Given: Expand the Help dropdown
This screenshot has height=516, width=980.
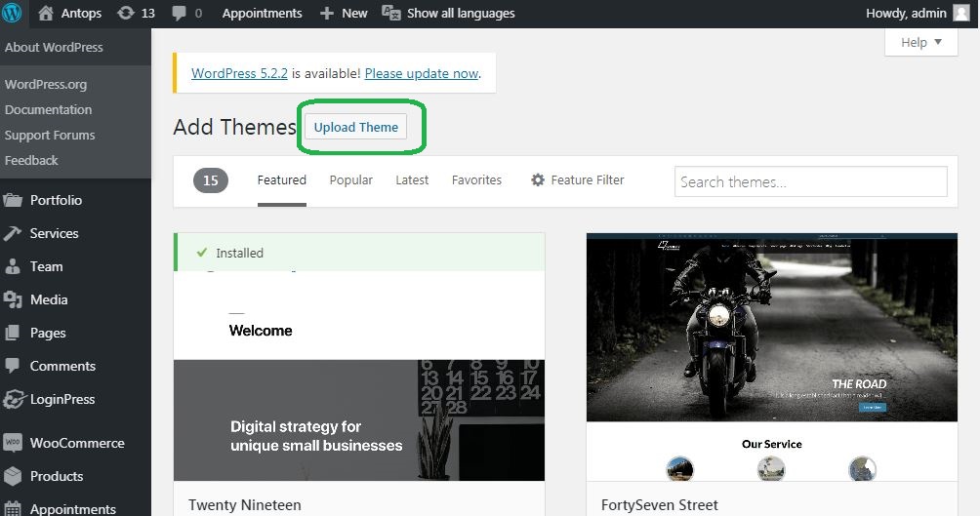Looking at the screenshot, I should [x=920, y=43].
